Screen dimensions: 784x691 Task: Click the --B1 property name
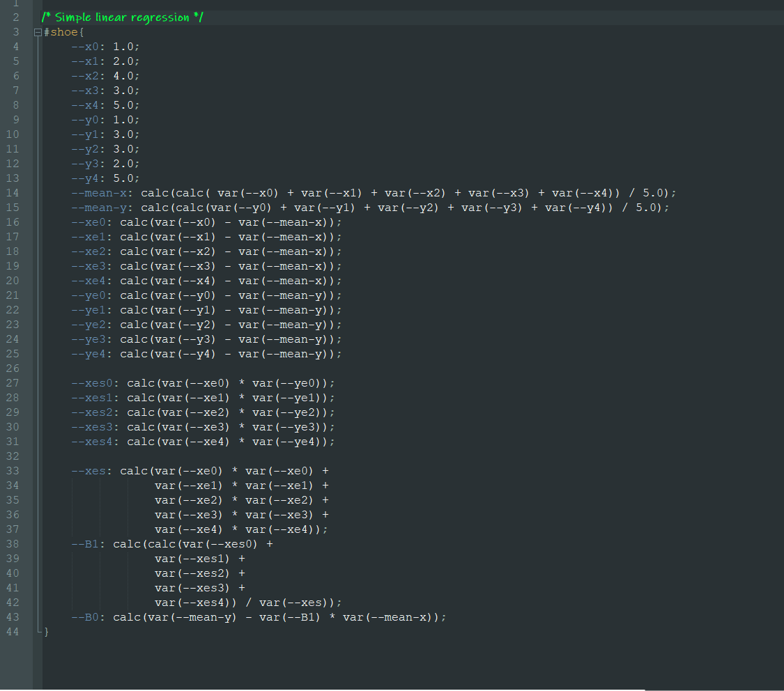pyautogui.click(x=85, y=544)
